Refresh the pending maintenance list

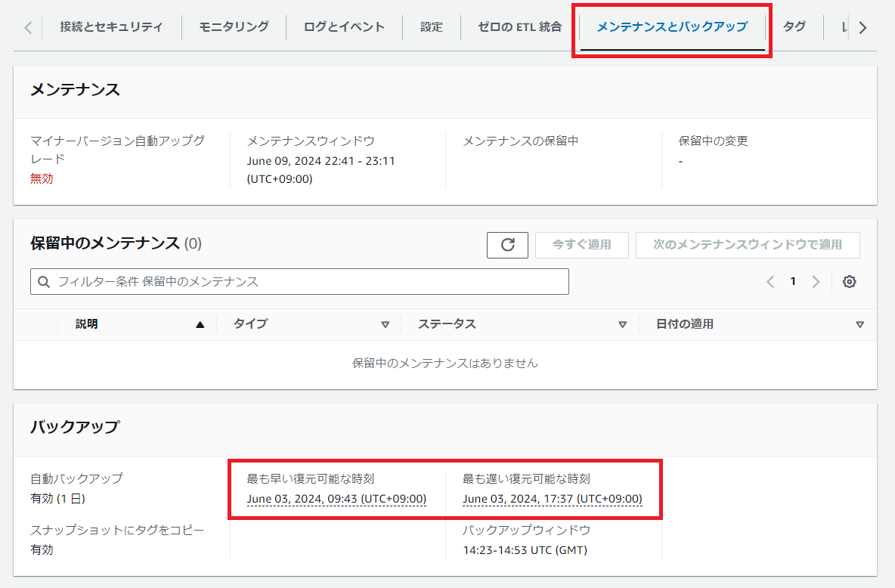(507, 245)
